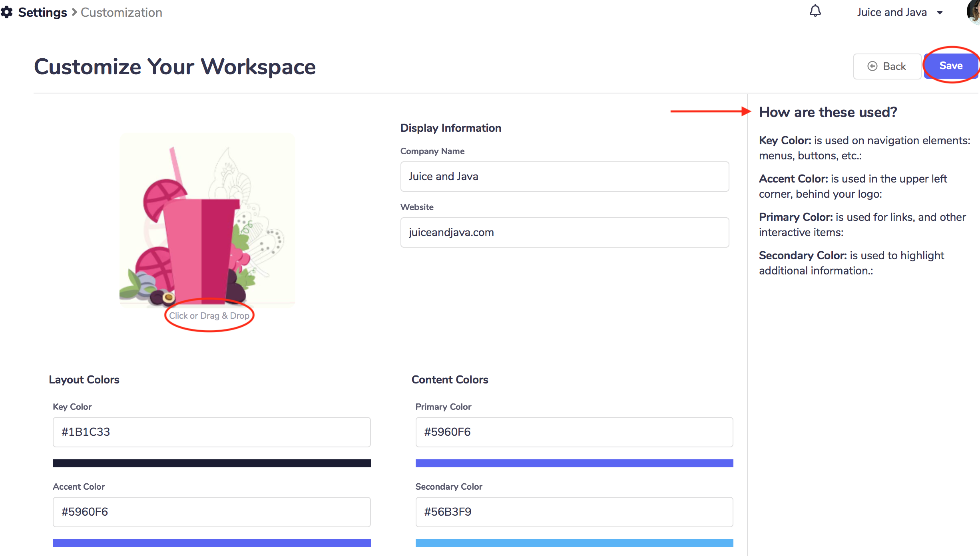980x556 pixels.
Task: Focus the Company Name field
Action: pyautogui.click(x=564, y=177)
